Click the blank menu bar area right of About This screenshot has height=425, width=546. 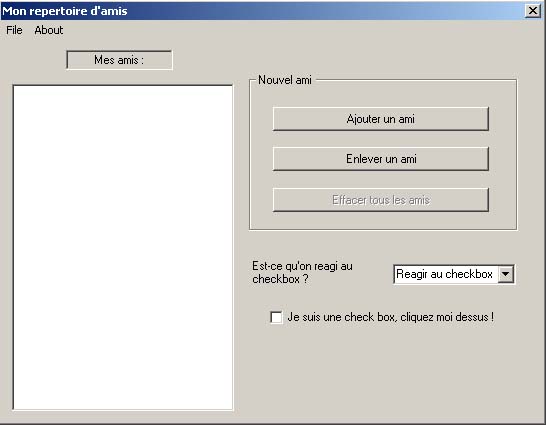(299, 30)
